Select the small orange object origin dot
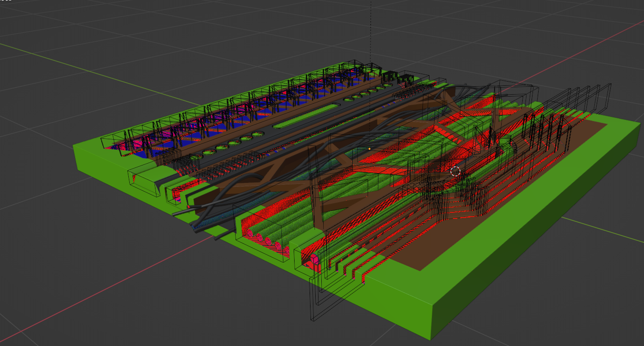Image resolution: width=644 pixels, height=346 pixels. click(x=369, y=149)
